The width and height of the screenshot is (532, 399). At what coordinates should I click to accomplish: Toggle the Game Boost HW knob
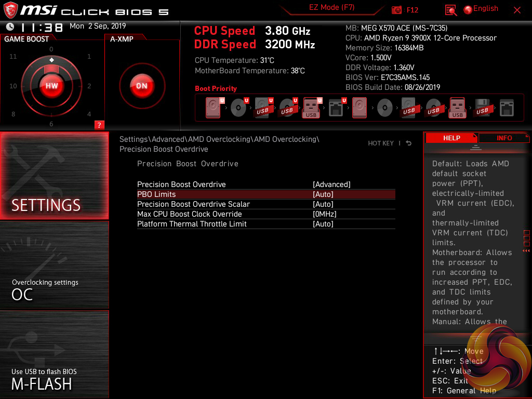pyautogui.click(x=51, y=86)
